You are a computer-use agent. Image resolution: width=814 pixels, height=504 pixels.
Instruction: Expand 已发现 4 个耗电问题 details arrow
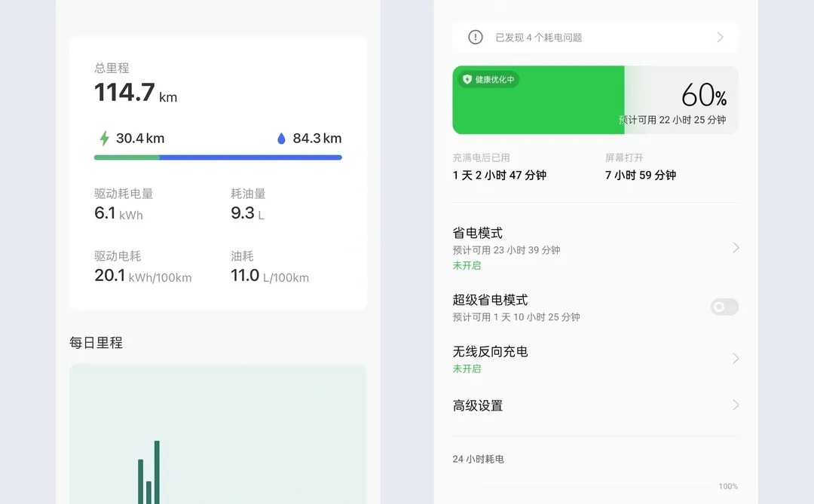tap(720, 36)
